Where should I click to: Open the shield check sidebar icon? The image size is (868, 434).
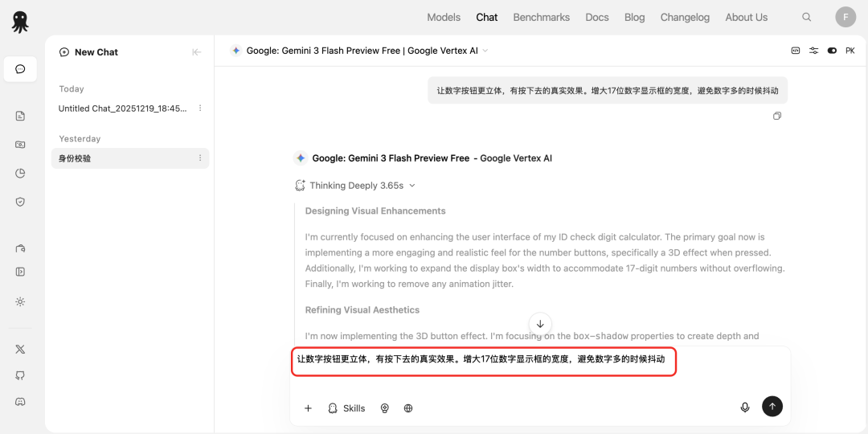20,202
